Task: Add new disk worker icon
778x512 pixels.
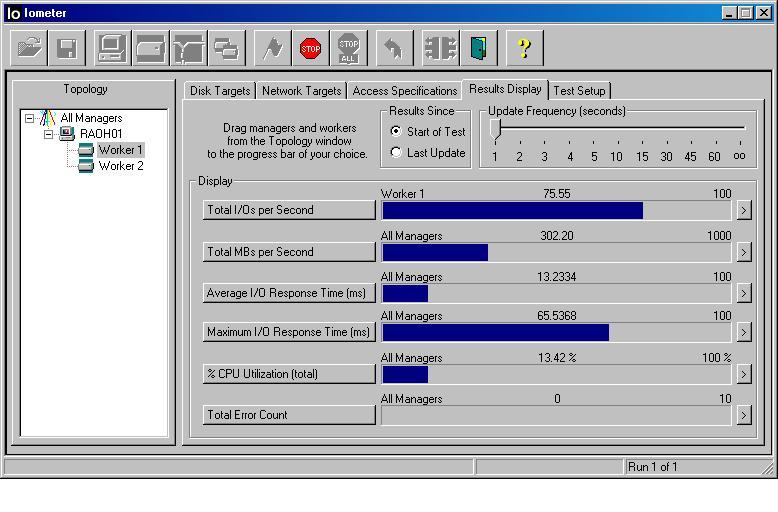Action: click(x=151, y=48)
